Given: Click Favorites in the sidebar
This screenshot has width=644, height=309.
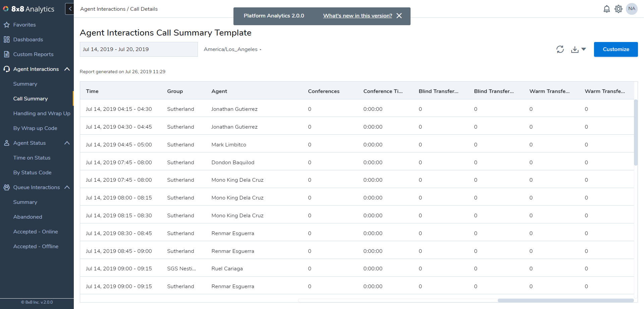Looking at the screenshot, I should [24, 25].
